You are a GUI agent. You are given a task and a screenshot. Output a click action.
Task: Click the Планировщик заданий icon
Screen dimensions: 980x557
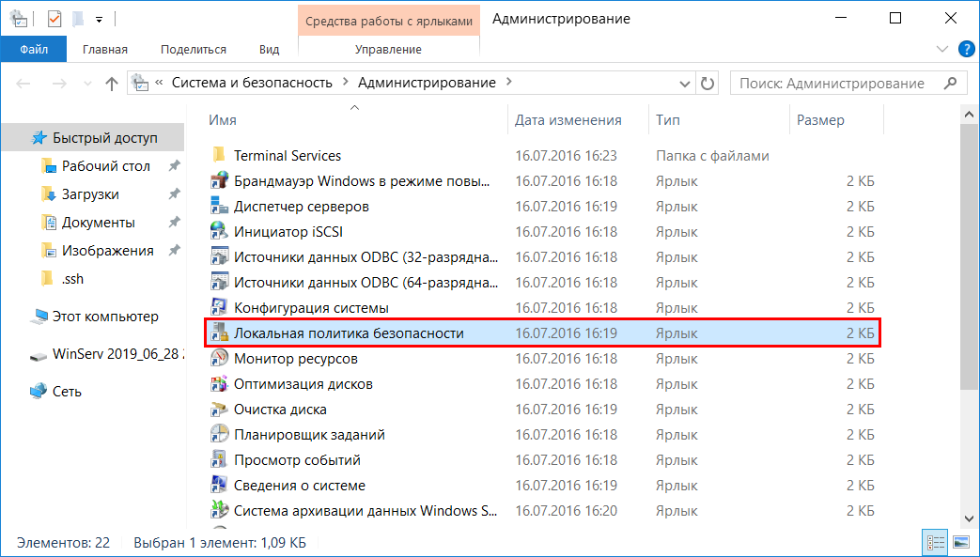click(x=219, y=435)
